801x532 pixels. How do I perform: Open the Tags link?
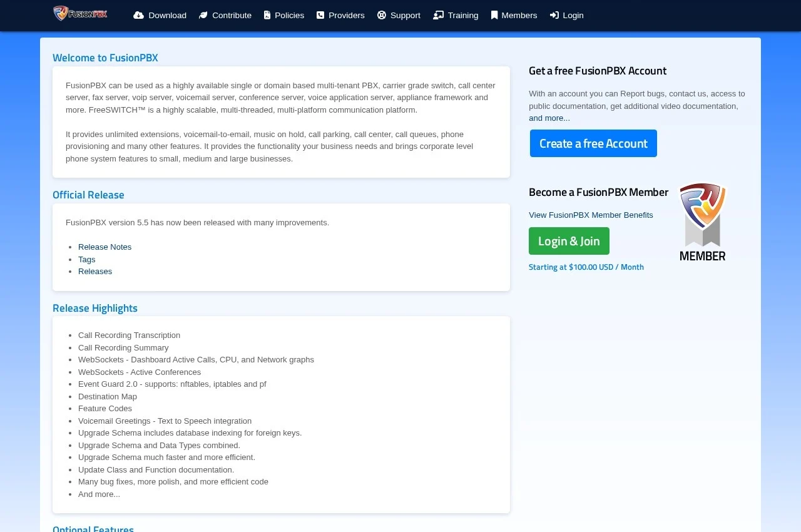87,259
